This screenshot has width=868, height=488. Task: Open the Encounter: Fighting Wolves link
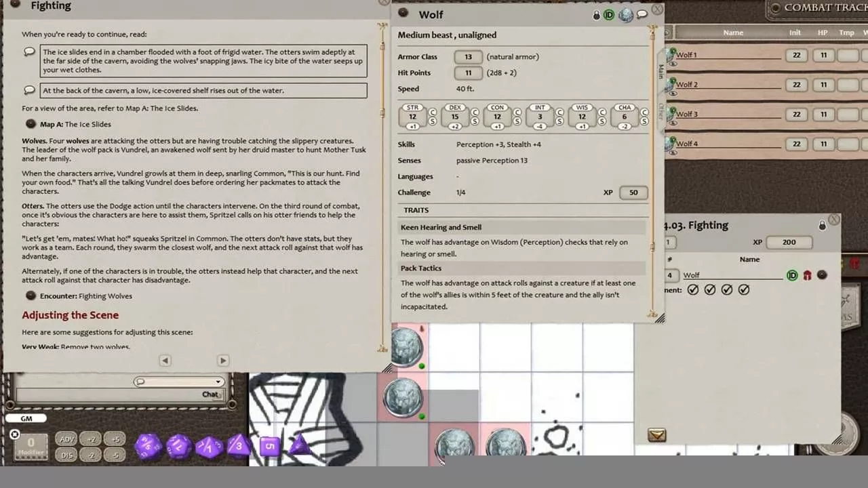(31, 296)
